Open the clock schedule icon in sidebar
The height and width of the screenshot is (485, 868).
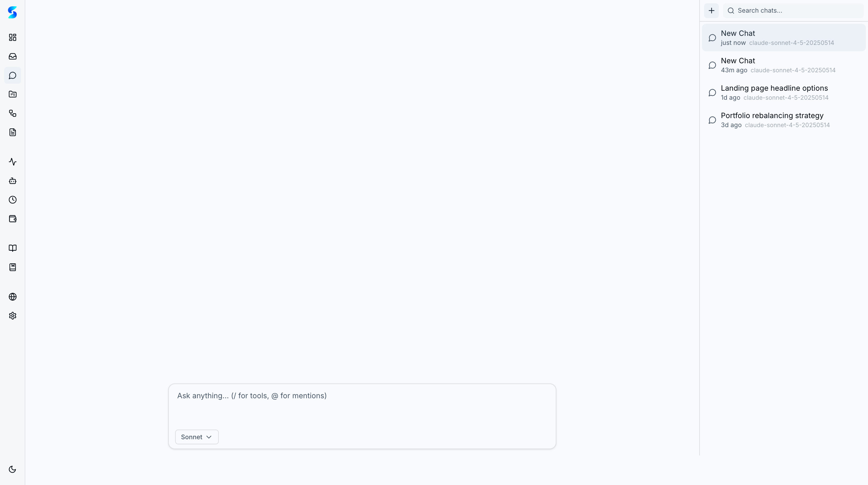(x=12, y=200)
